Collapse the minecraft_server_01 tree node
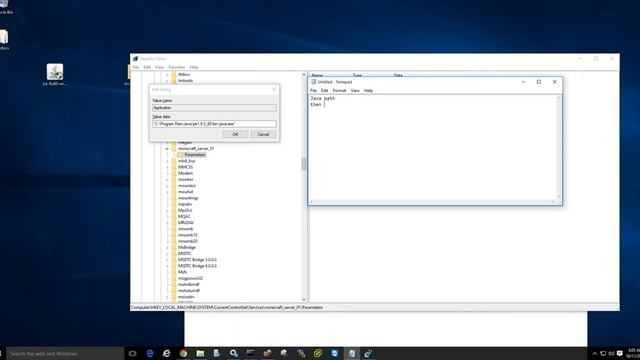Screen dimensions: 640x360 (x=167, y=149)
